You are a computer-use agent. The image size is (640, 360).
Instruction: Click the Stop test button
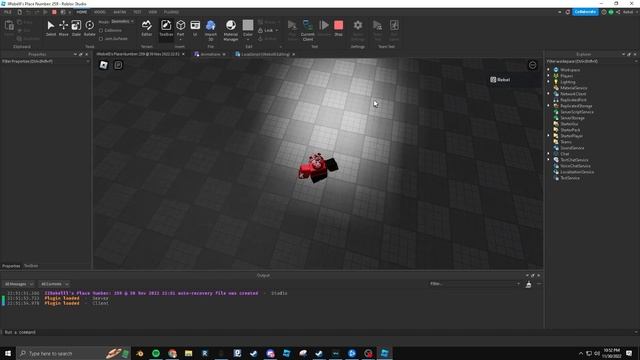coord(338,28)
